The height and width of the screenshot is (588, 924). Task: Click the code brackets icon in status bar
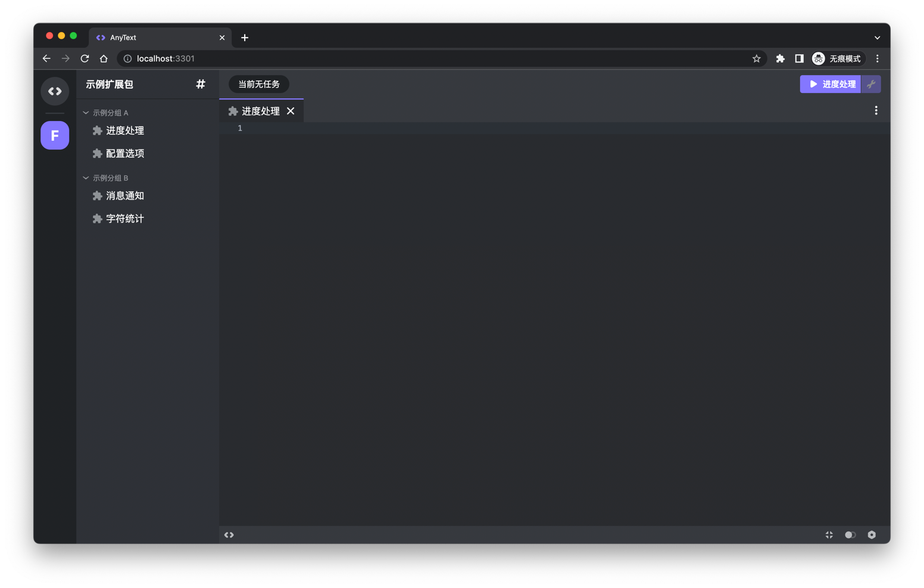point(229,535)
